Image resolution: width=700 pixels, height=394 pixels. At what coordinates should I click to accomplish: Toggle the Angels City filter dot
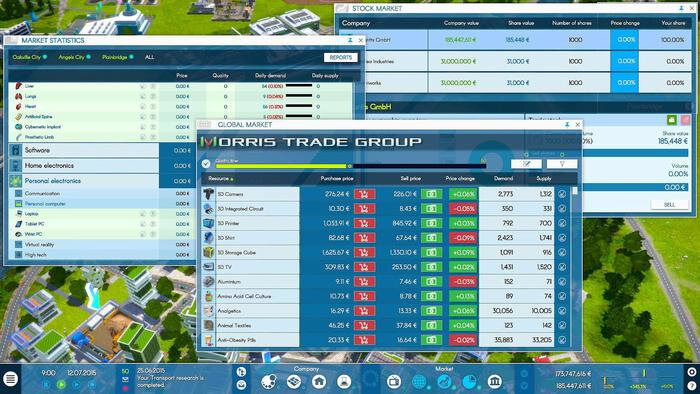click(88, 57)
